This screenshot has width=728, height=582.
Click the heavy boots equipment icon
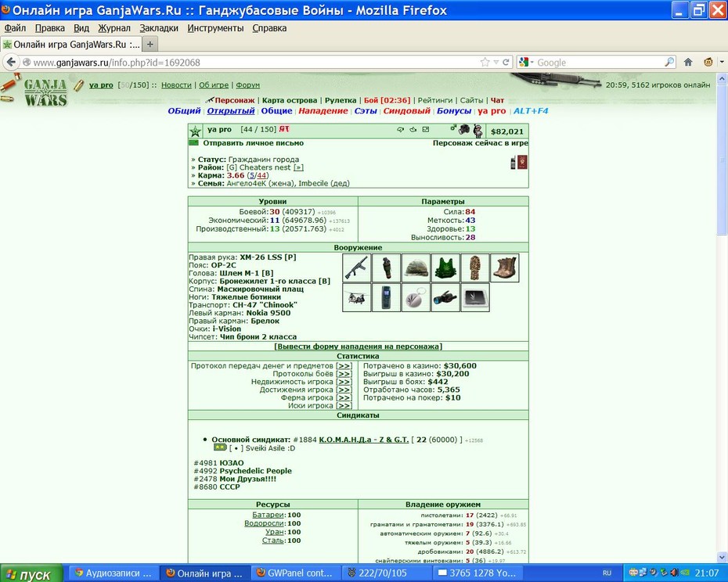[505, 268]
